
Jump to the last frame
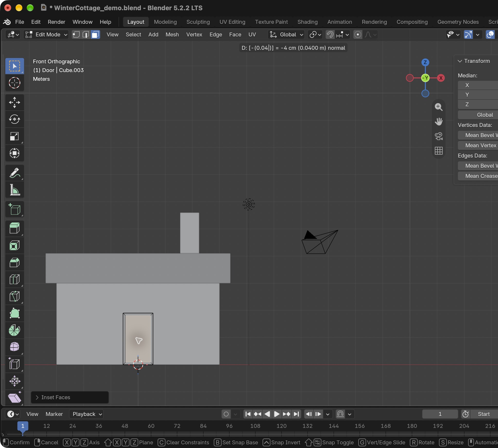click(296, 414)
